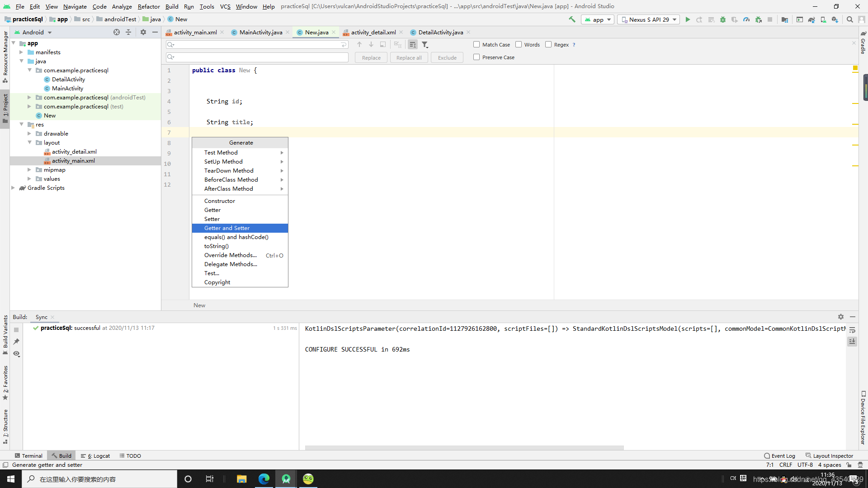Expand the values folder

29,178
